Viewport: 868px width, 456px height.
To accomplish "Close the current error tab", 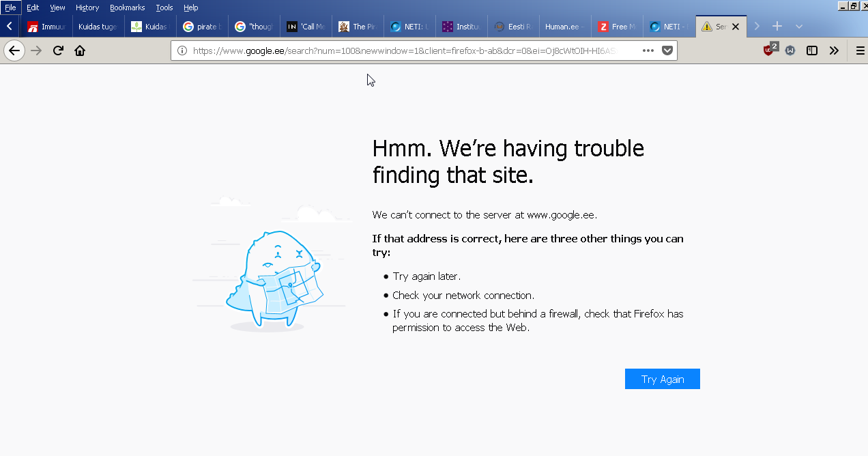I will tap(735, 27).
